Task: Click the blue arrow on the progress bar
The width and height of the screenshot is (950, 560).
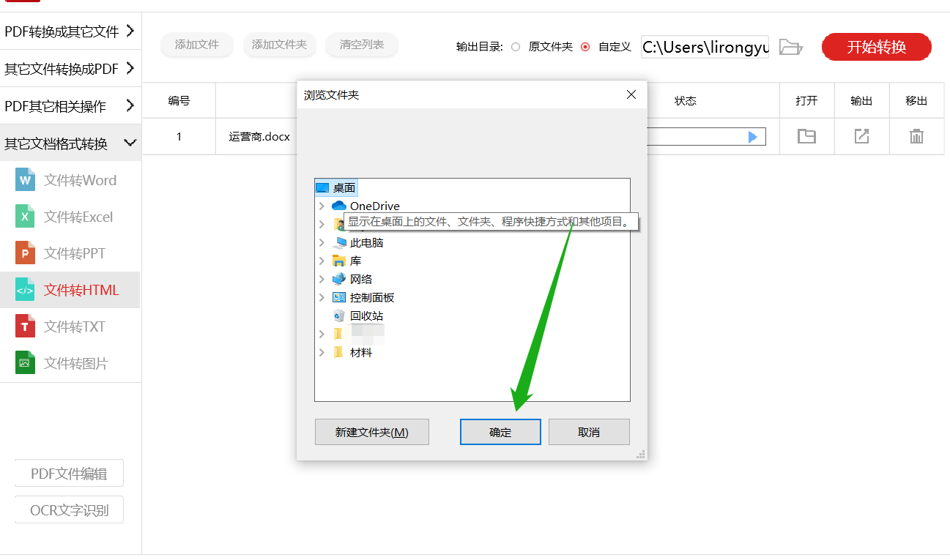Action: pyautogui.click(x=754, y=136)
